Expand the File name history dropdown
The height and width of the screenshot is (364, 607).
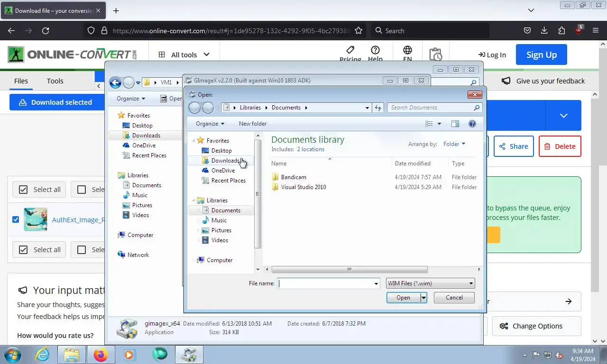376,283
